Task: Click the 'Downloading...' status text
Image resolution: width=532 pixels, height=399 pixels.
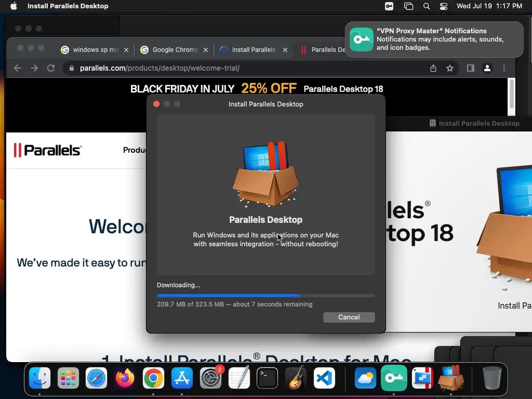Action: 179,285
